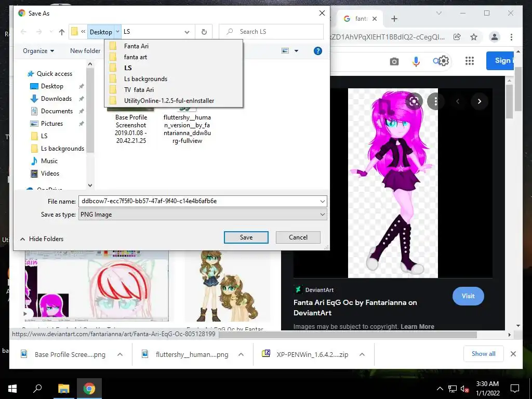Open the view options dropdown arrow

click(x=296, y=51)
